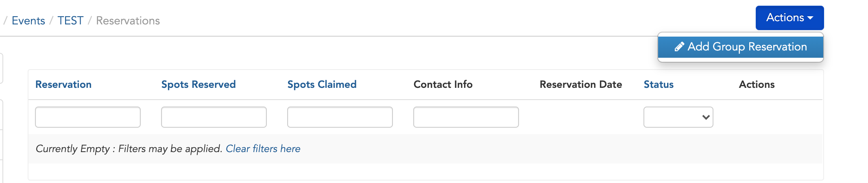Click the Clear filters here link
868x183 pixels.
tap(263, 149)
